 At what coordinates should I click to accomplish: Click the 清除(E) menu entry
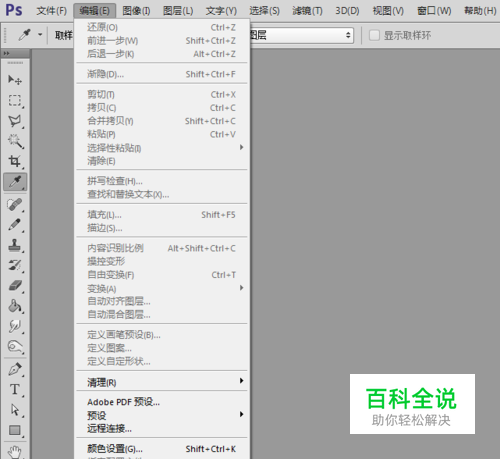162,161
